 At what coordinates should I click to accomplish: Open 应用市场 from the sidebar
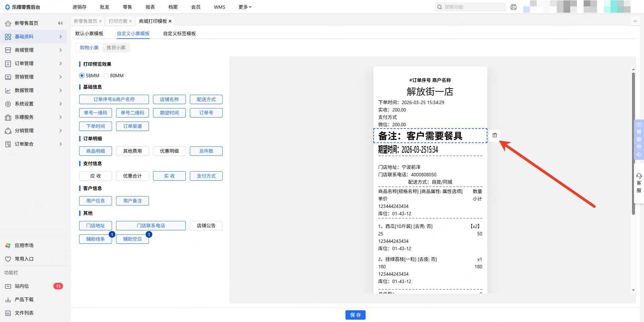(24, 245)
